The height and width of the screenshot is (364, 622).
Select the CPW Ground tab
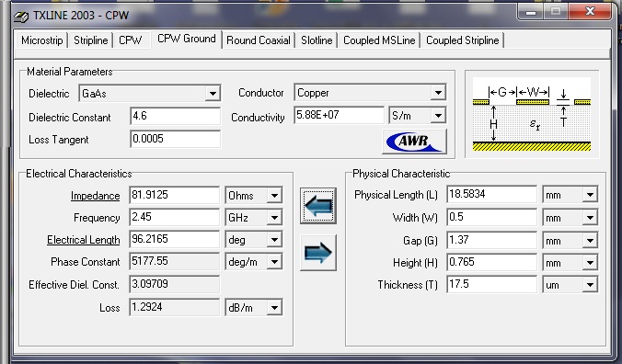187,40
